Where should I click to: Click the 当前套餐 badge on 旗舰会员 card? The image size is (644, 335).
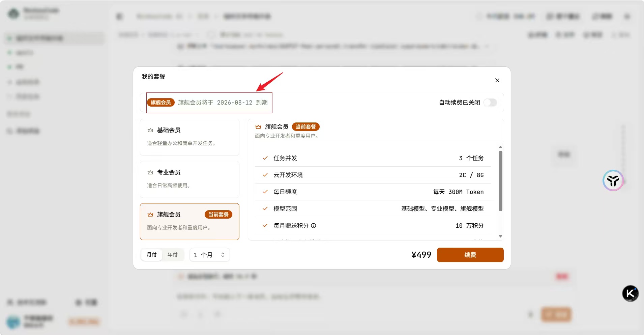(x=218, y=215)
